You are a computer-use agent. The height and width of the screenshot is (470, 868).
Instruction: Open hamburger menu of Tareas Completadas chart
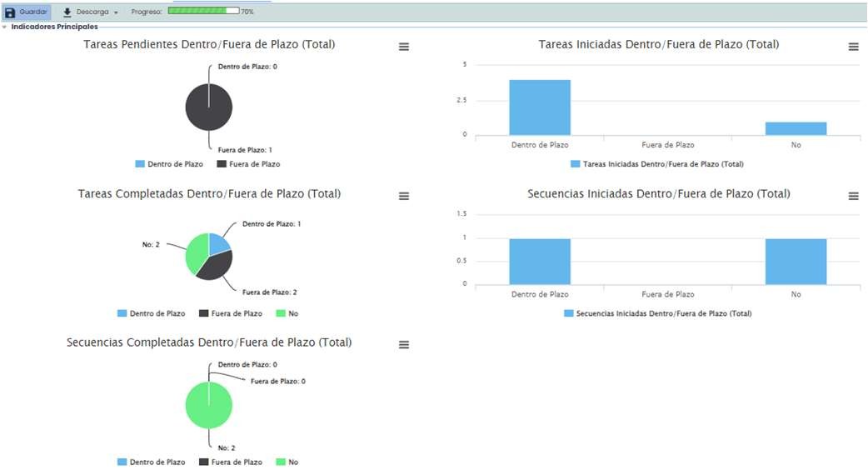[404, 197]
